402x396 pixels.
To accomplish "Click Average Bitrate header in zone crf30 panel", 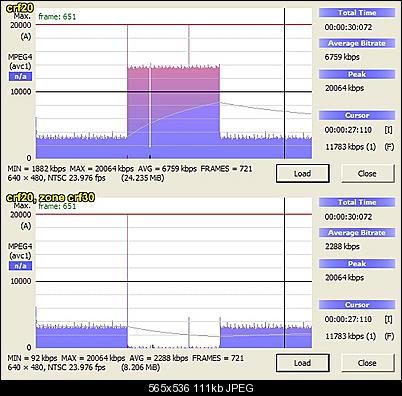I will pos(357,233).
